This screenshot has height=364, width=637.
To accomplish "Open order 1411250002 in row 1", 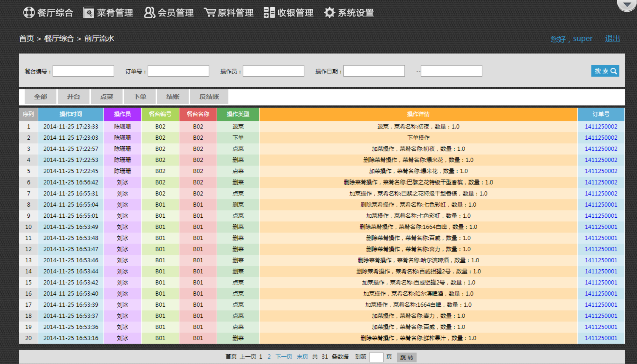I will point(601,127).
